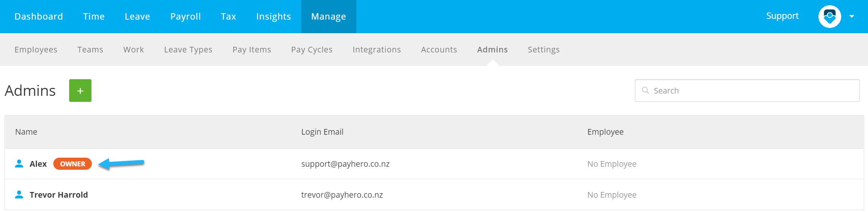Open Leave Types under Manage

(x=188, y=50)
